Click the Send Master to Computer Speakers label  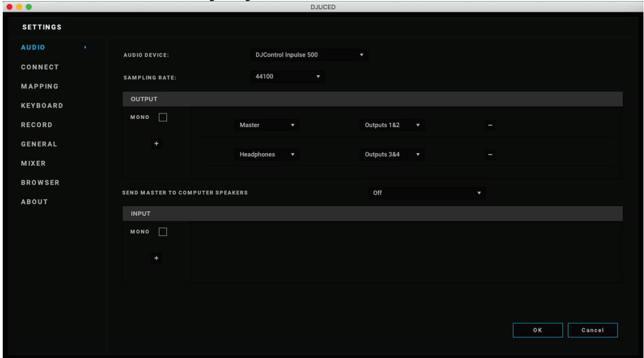tap(185, 193)
